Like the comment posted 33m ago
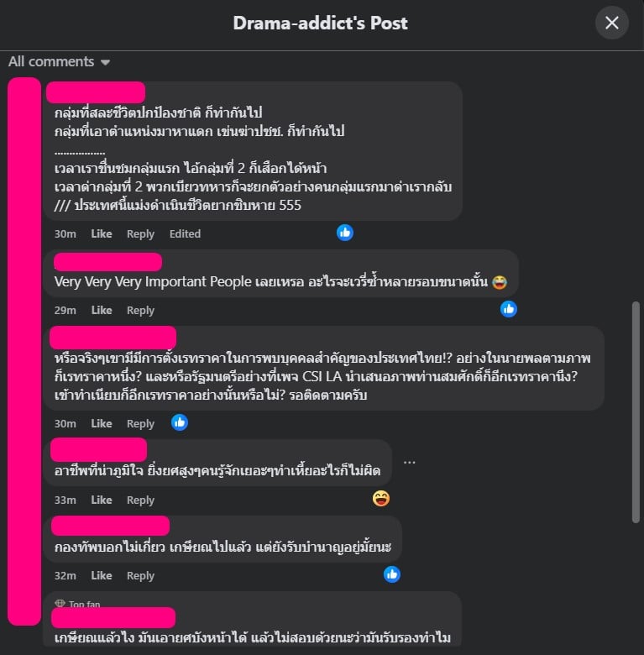 coord(102,500)
